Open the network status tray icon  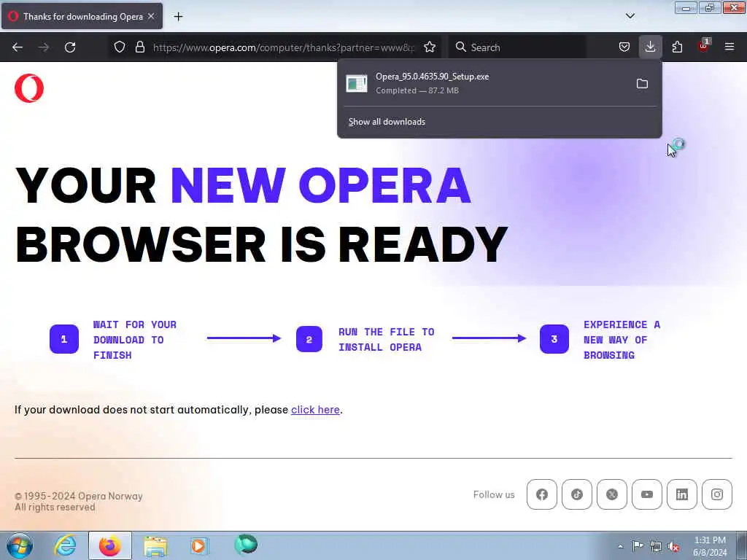pyautogui.click(x=656, y=546)
